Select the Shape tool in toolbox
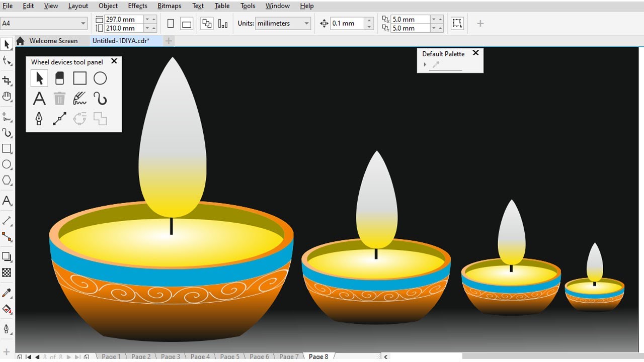Viewport: 644px width, 362px height. [x=7, y=61]
